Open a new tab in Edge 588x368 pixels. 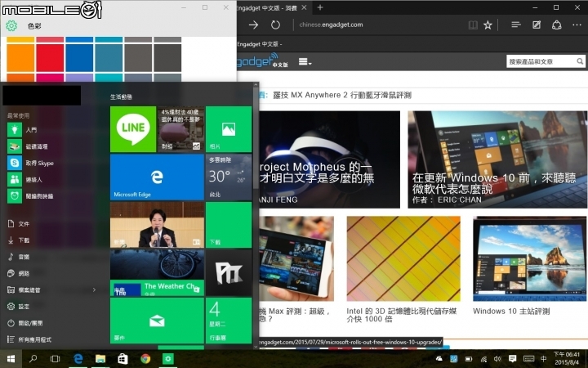click(x=320, y=7)
